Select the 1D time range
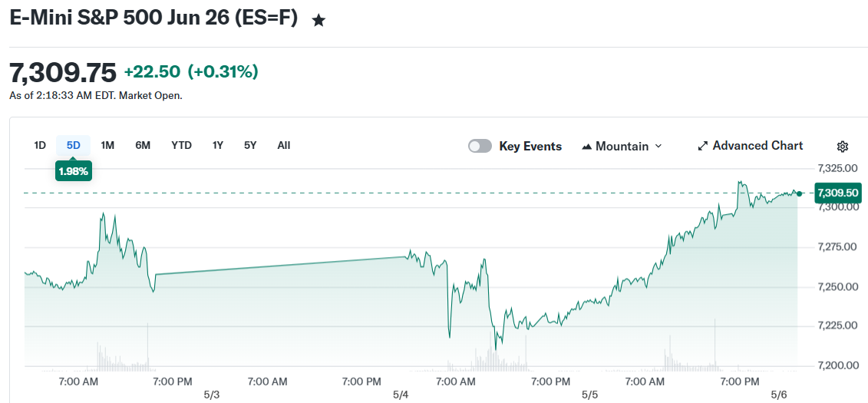The width and height of the screenshot is (868, 403). point(40,146)
